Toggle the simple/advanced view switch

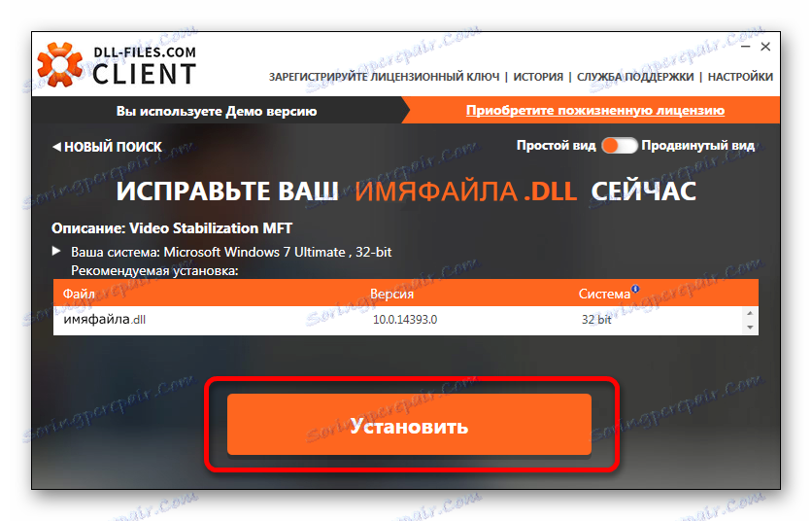(619, 146)
